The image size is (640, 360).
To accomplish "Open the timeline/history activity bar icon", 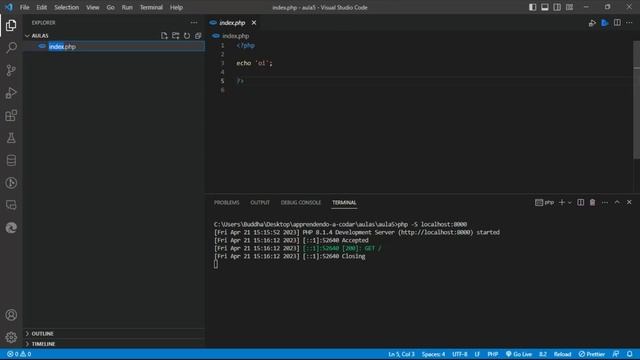I will pyautogui.click(x=11, y=183).
